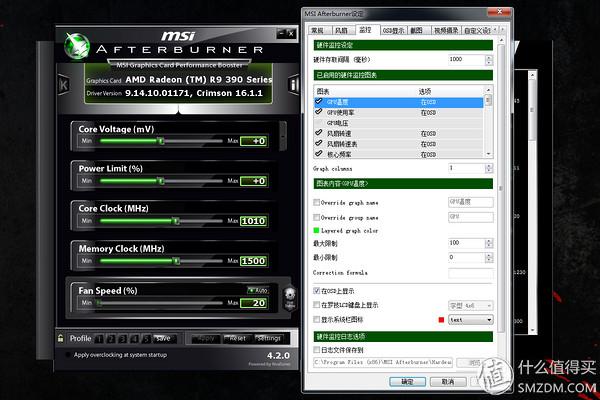The height and width of the screenshot is (400, 600).
Task: Click the 确定 button
Action: (408, 382)
